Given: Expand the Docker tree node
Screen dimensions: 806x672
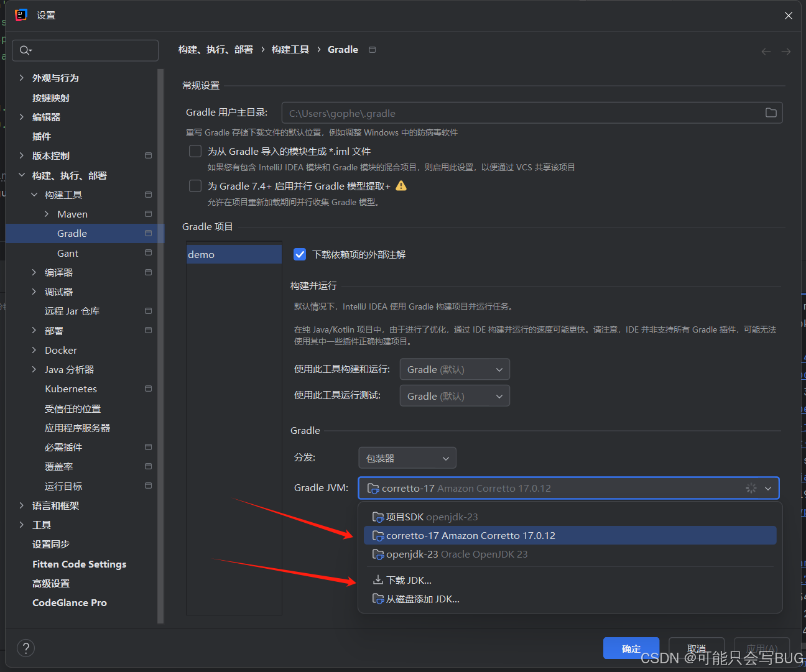Looking at the screenshot, I should (34, 350).
